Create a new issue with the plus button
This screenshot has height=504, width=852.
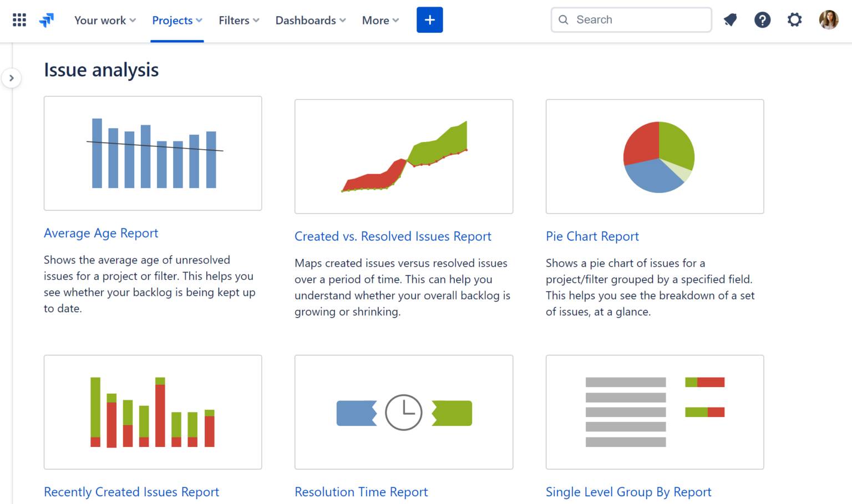429,19
